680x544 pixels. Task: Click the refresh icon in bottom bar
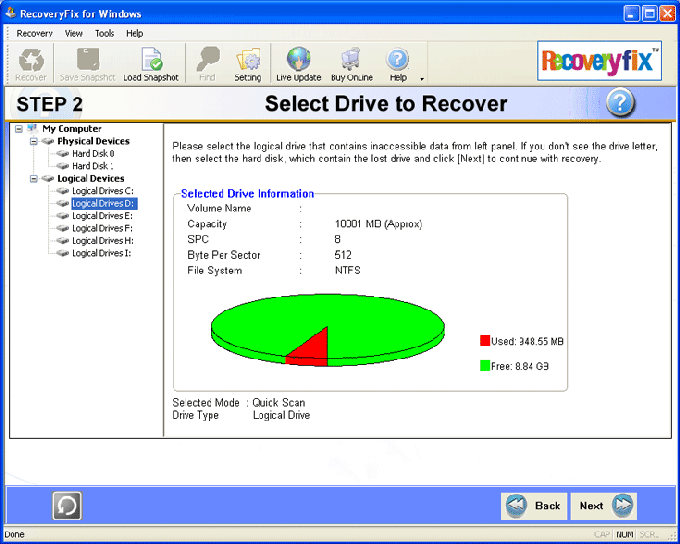(67, 505)
